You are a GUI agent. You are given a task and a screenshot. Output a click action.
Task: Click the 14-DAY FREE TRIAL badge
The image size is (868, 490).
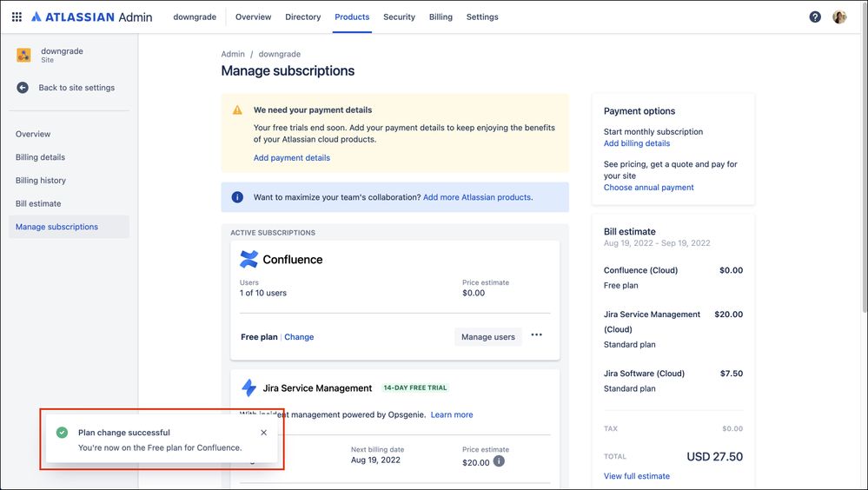415,387
